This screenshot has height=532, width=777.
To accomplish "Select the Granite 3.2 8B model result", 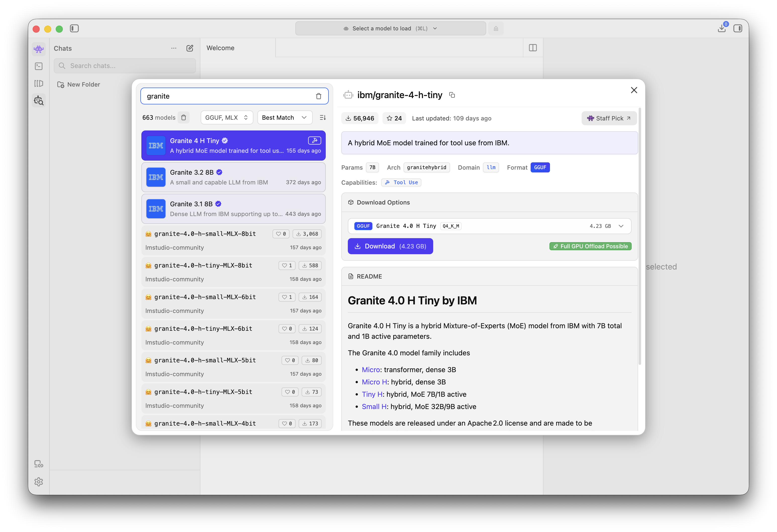I will [x=233, y=177].
